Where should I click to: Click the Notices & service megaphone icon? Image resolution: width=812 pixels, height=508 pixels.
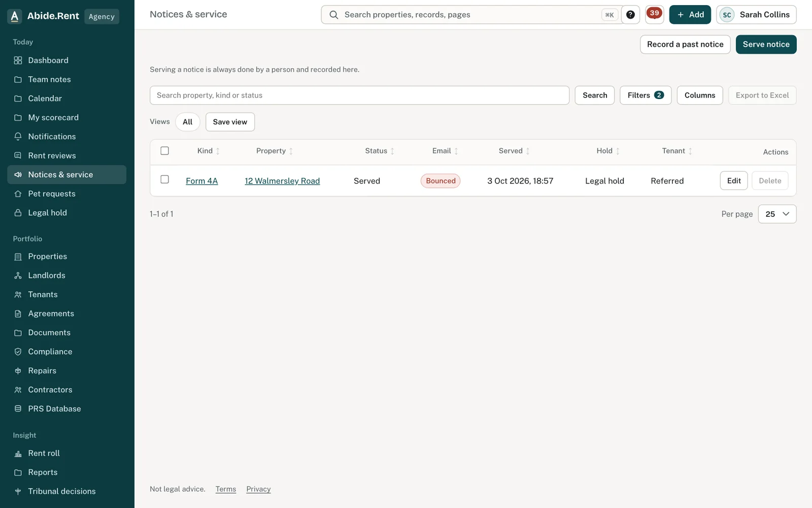pos(18,175)
